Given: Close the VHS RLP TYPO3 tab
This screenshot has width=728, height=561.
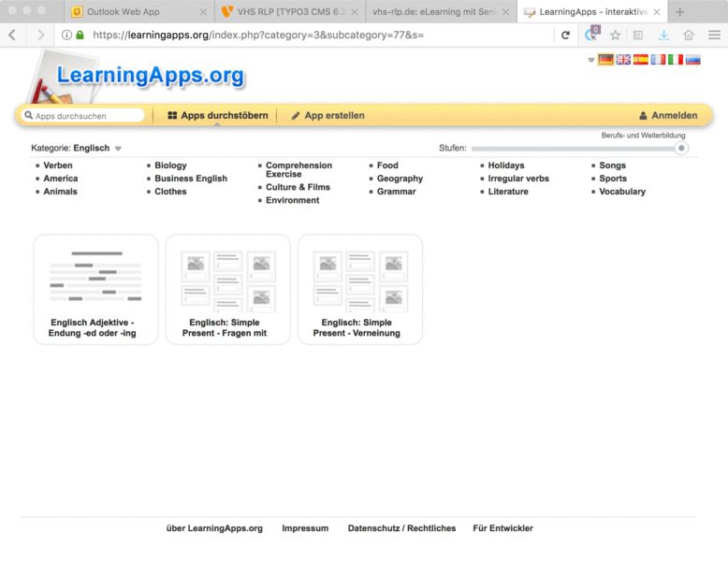Looking at the screenshot, I should coord(355,12).
